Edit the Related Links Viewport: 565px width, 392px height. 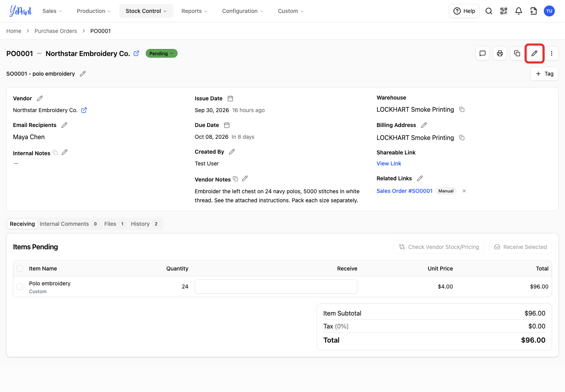click(420, 178)
